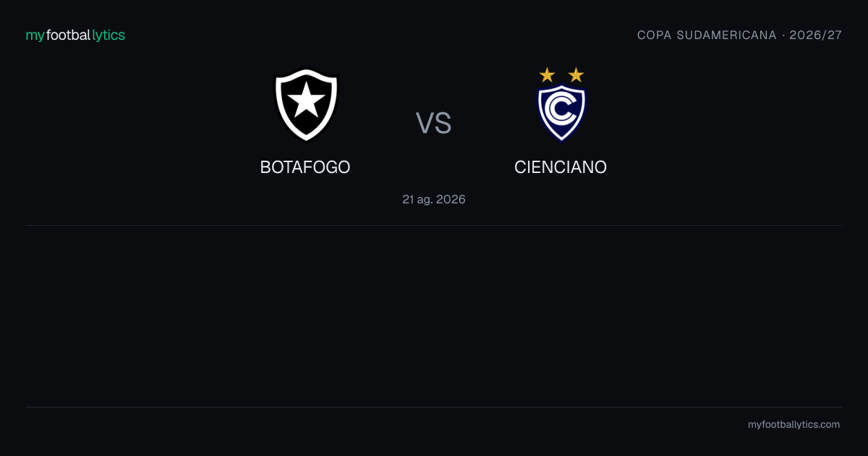The width and height of the screenshot is (868, 456).
Task: Select the left gold star above Cienciano crest
Action: [x=547, y=75]
